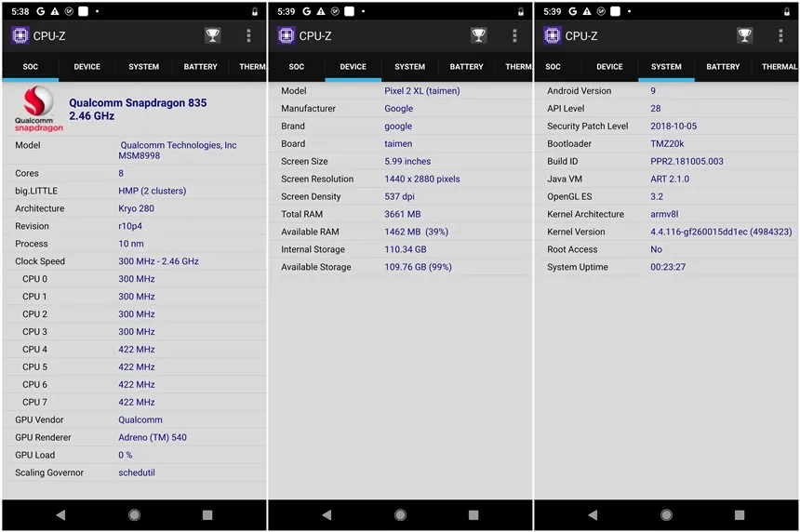Tap the Home navigation button in the right screen
Viewport: 800px width, 532px height.
(666, 514)
